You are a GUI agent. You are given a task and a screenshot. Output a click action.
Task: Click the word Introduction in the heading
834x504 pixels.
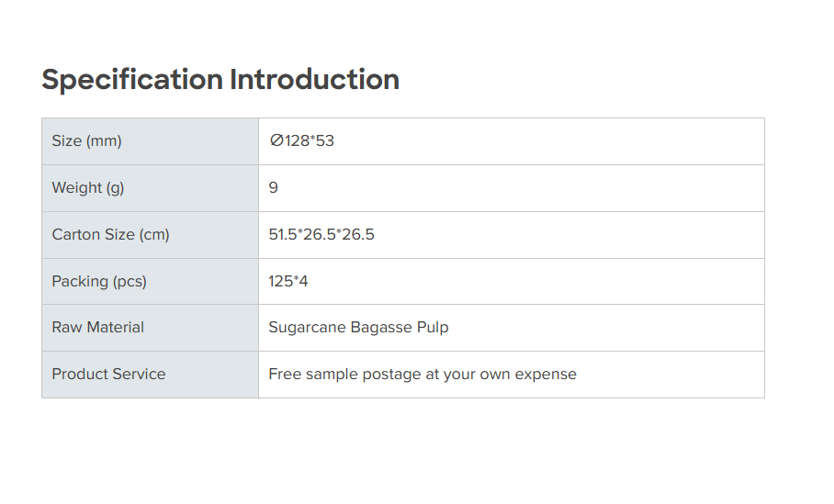[314, 80]
